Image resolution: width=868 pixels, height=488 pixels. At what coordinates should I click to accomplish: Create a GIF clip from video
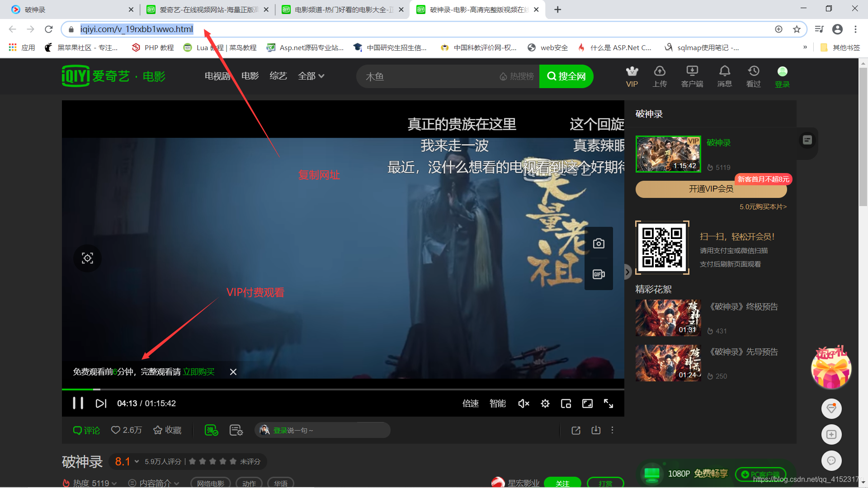[x=599, y=274]
